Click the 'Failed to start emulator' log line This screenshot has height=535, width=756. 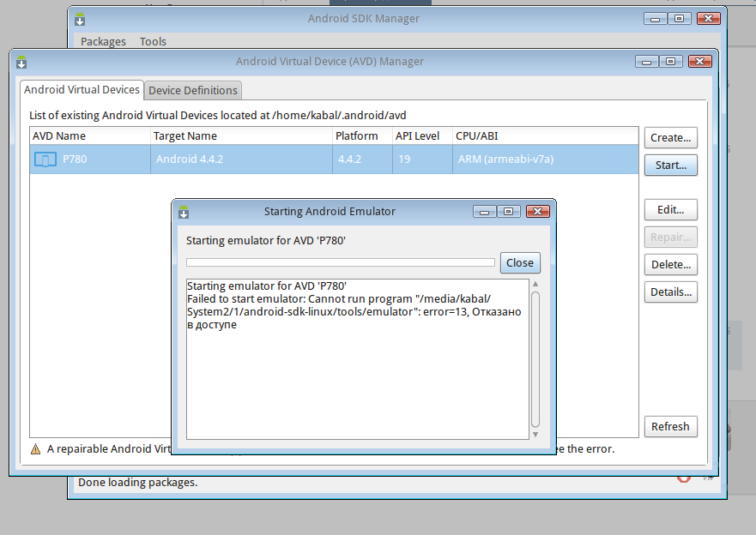coord(354,311)
